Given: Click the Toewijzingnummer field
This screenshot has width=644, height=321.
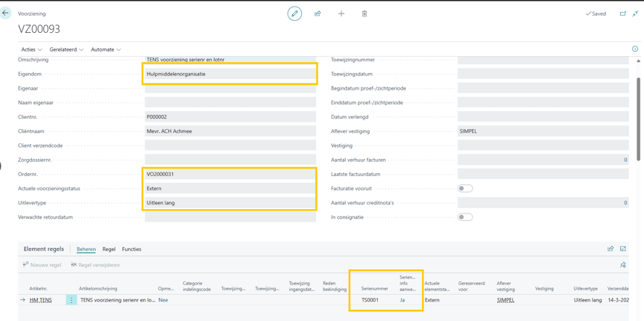Looking at the screenshot, I should tap(543, 60).
